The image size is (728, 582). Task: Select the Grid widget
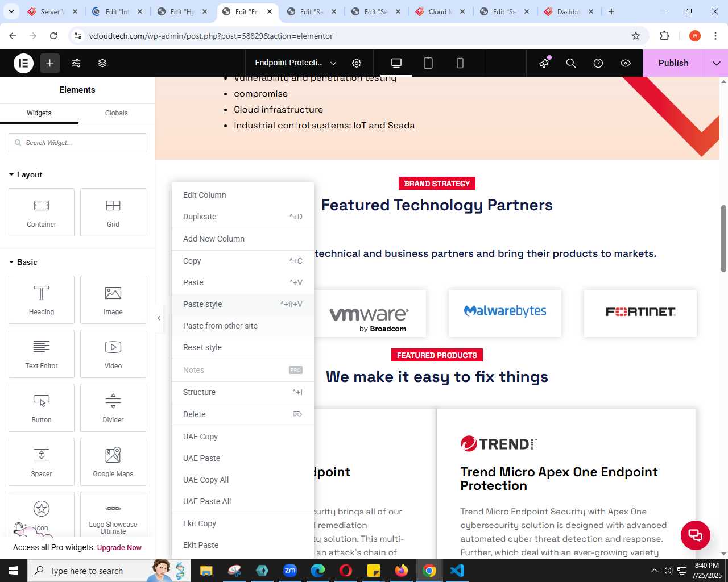point(113,213)
